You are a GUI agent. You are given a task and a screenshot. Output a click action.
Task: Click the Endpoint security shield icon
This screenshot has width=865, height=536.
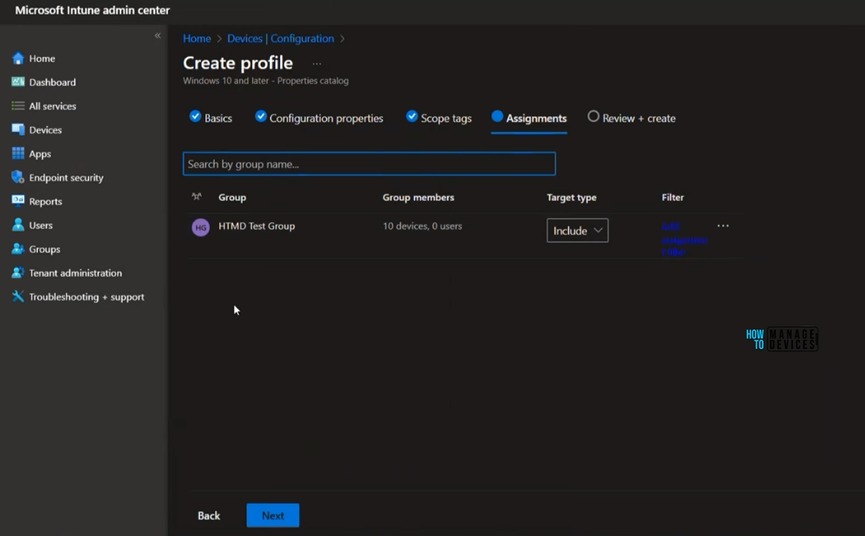18,177
